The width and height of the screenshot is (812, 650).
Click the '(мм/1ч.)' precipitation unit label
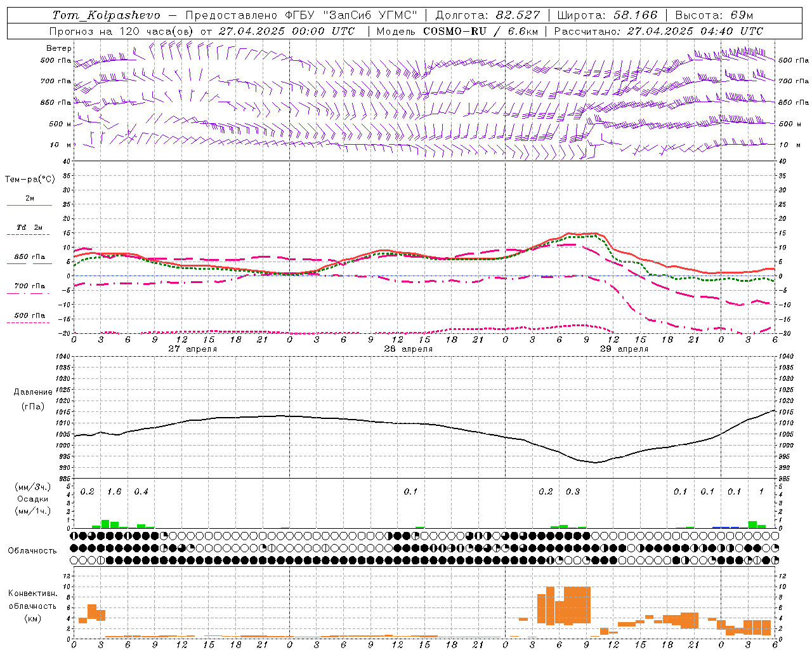[33, 511]
